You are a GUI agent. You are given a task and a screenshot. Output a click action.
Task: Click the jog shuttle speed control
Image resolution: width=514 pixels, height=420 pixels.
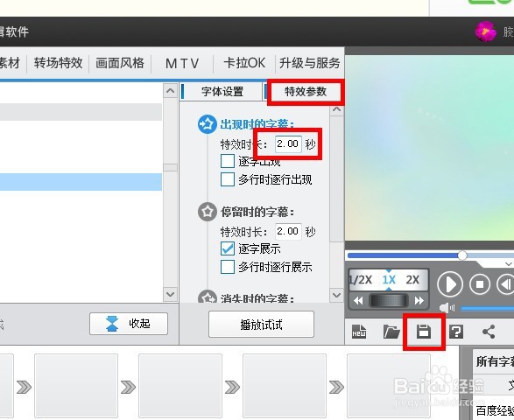pos(389,300)
